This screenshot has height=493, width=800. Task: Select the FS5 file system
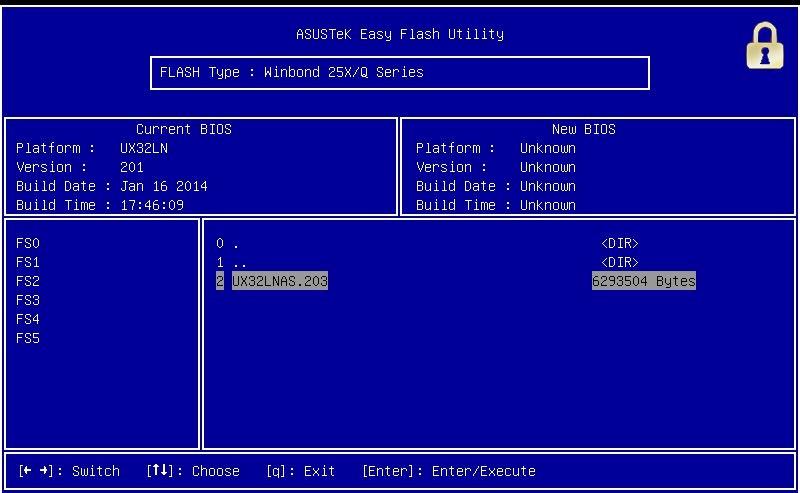coord(28,338)
